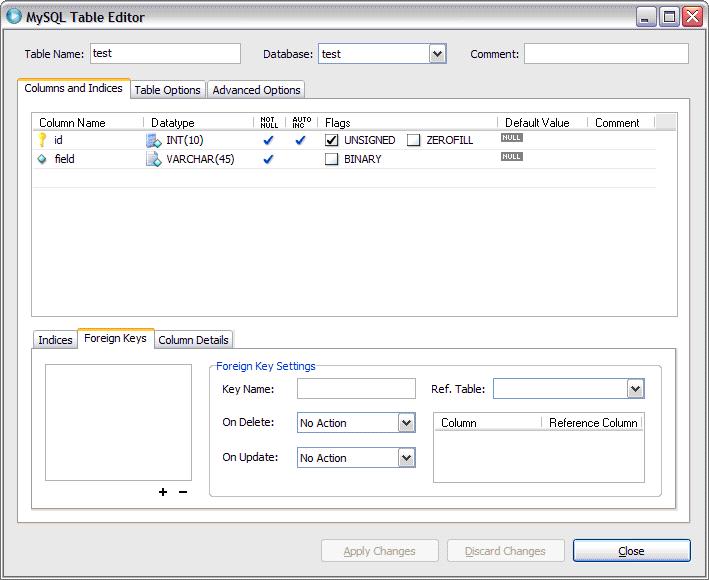
Task: Click the NULL default value badge for field
Action: [511, 156]
